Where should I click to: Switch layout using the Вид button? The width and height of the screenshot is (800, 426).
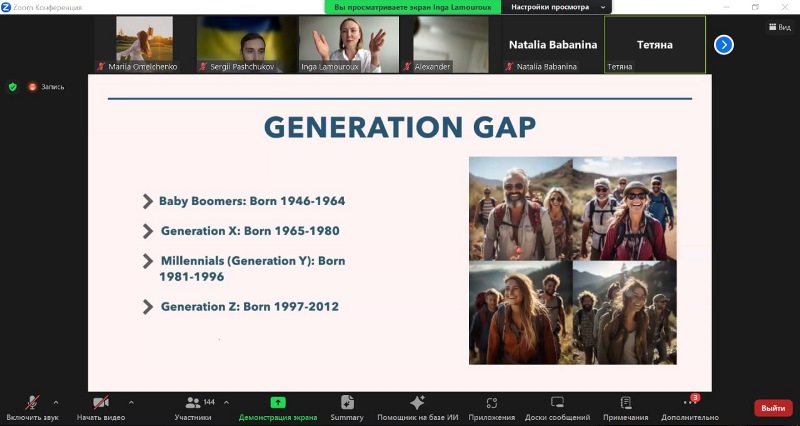pyautogui.click(x=779, y=27)
